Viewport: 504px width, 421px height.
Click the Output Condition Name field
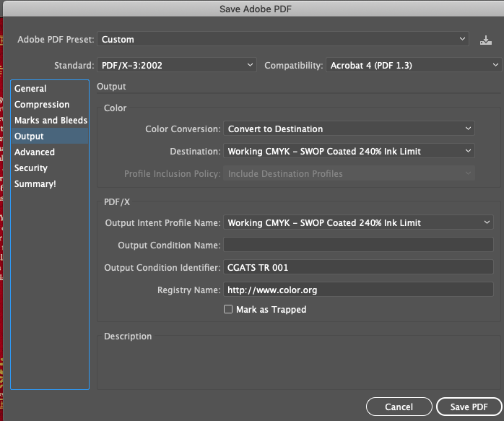[x=358, y=246]
